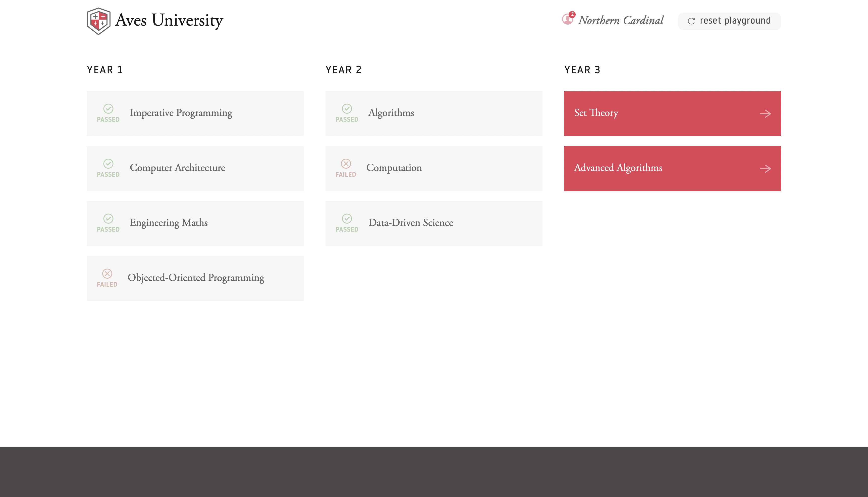Click the passed checkmark icon for Algorithms
Viewport: 868px width, 497px height.
[347, 108]
